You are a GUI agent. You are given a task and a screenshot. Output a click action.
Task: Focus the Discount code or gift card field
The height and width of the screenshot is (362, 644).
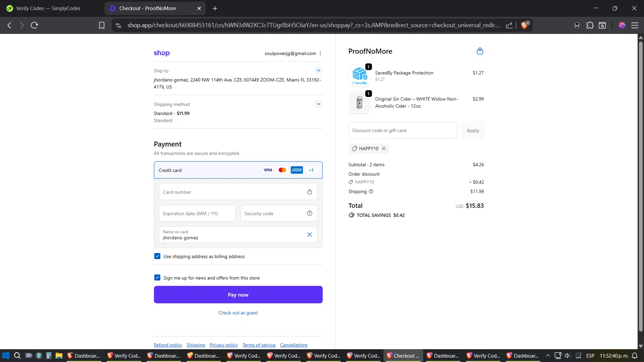point(403,130)
